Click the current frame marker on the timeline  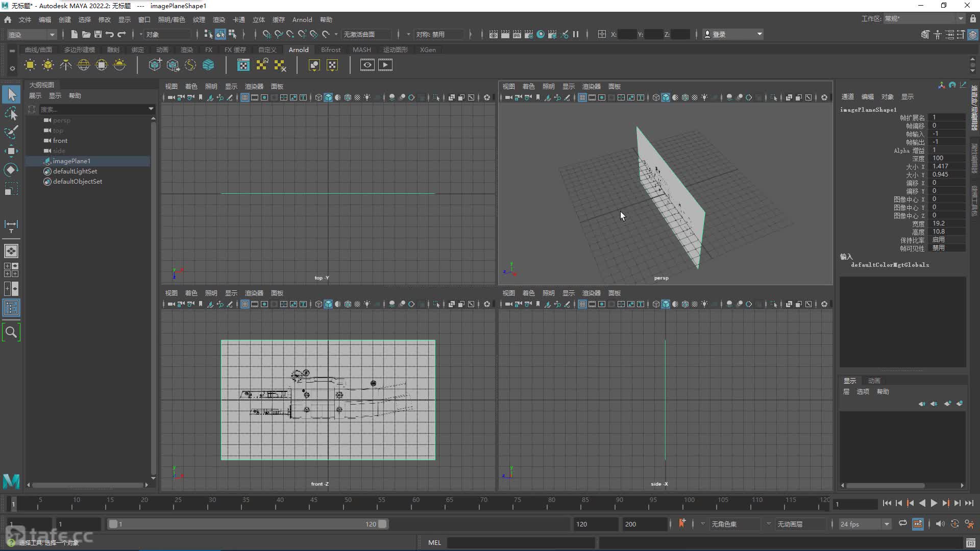tap(13, 504)
